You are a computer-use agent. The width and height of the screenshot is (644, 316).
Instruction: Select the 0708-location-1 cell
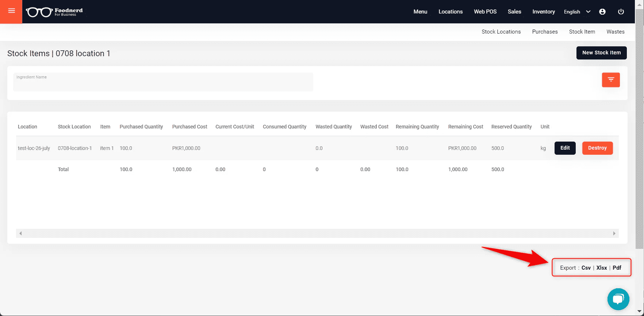[75, 148]
